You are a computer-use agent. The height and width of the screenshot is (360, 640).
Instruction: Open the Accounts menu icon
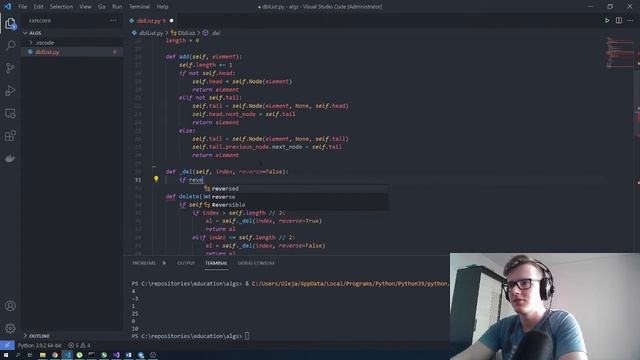[x=10, y=306]
